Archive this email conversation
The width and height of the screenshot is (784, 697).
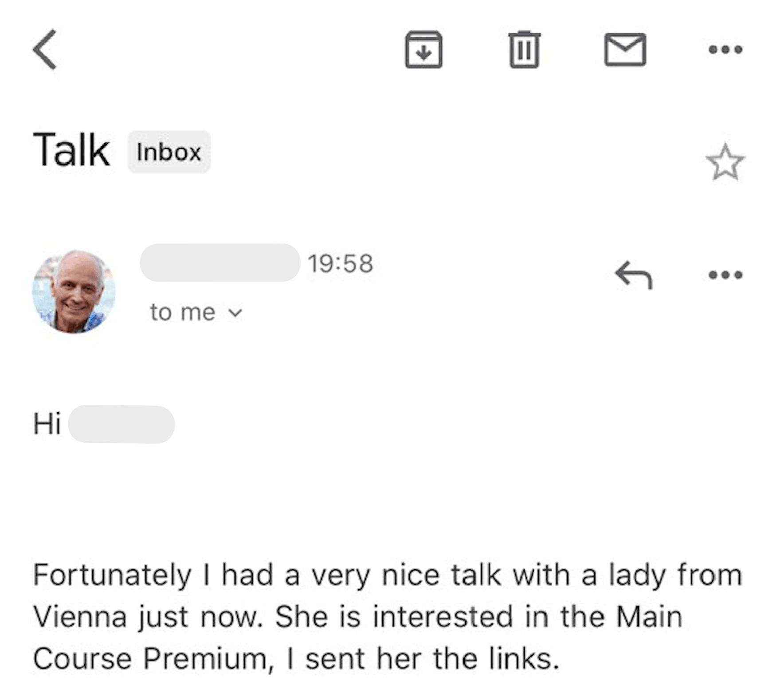[423, 50]
